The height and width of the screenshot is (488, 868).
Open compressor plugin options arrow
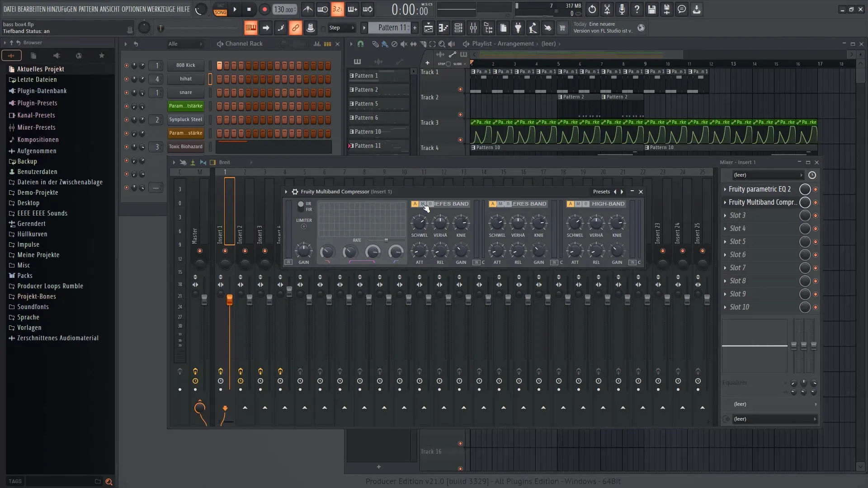pyautogui.click(x=286, y=192)
